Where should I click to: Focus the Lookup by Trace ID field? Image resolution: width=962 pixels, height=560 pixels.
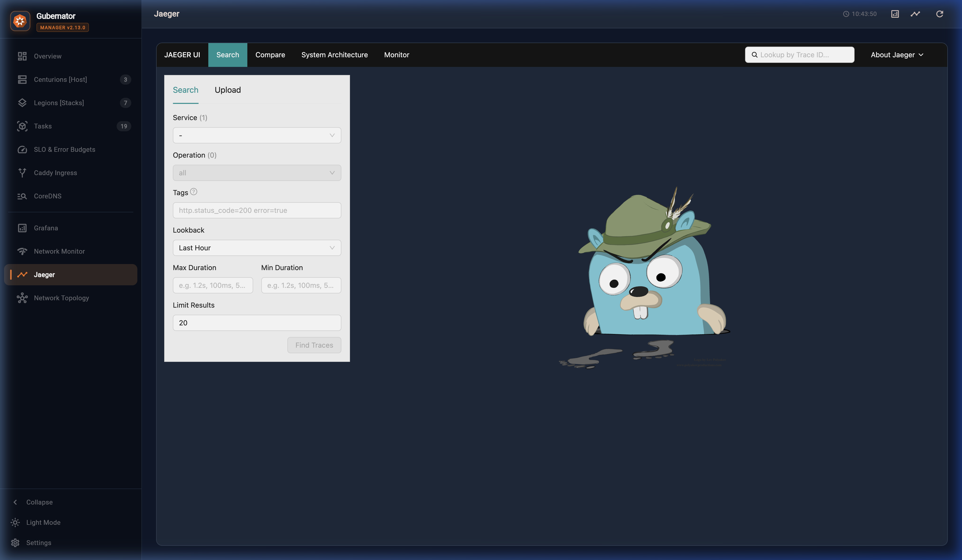[x=800, y=54]
